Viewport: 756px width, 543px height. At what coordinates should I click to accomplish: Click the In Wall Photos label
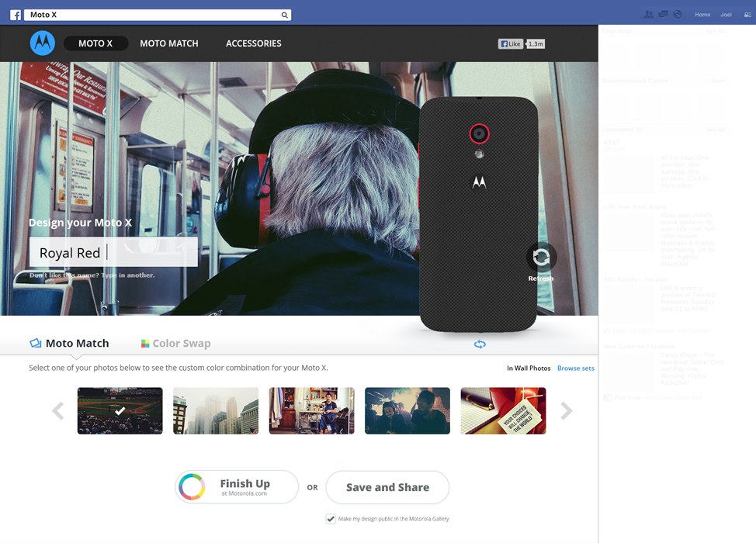[529, 368]
